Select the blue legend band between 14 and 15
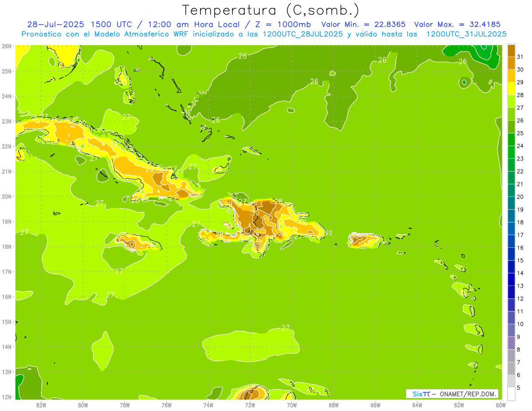 (512, 267)
